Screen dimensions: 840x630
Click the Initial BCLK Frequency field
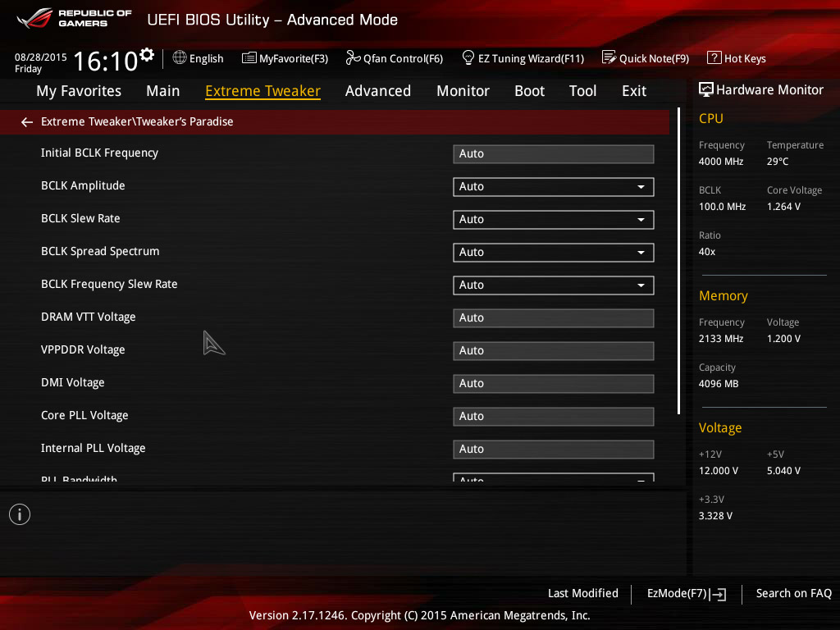coord(554,154)
